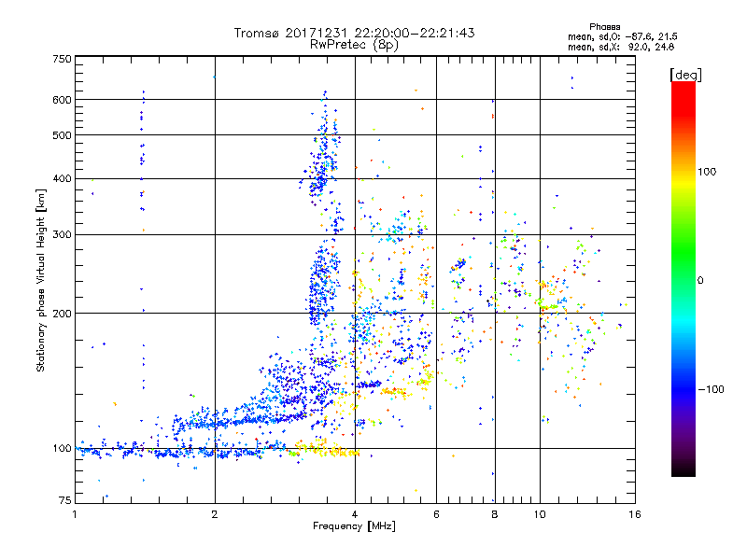Viewport: 747px width, 560px height.
Task: Click the 'Stationary phase Virtual Height [km]' axis label
Action: (41, 280)
